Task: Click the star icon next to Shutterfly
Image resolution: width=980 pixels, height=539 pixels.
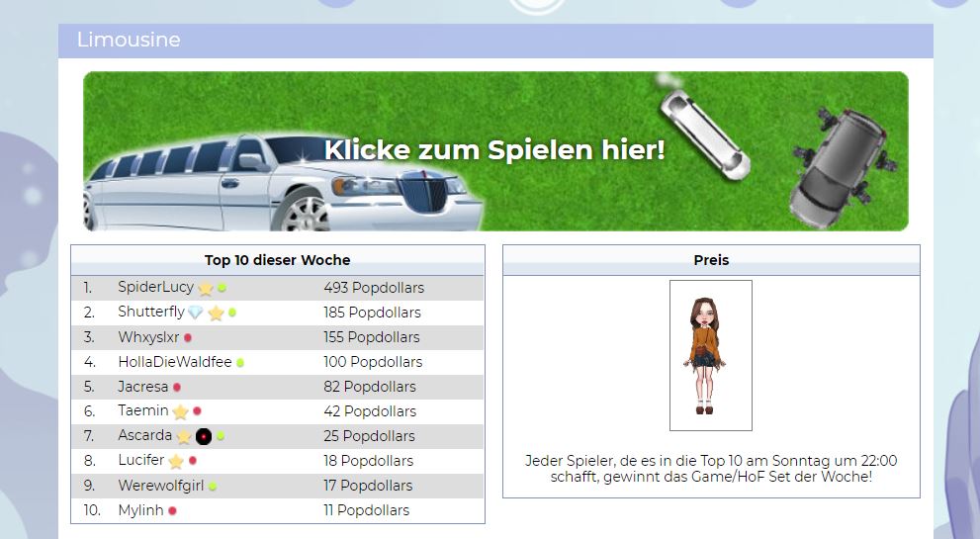Action: click(x=216, y=313)
